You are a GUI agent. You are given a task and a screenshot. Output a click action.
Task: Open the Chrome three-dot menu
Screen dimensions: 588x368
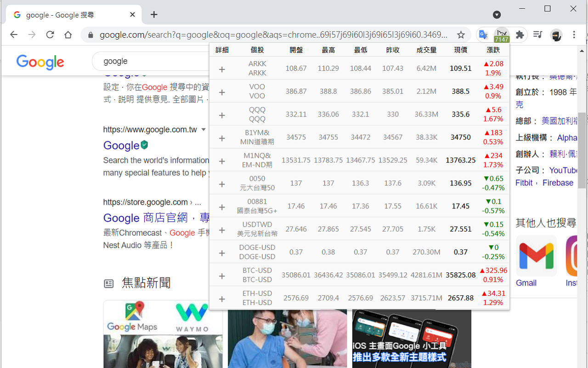tap(574, 35)
